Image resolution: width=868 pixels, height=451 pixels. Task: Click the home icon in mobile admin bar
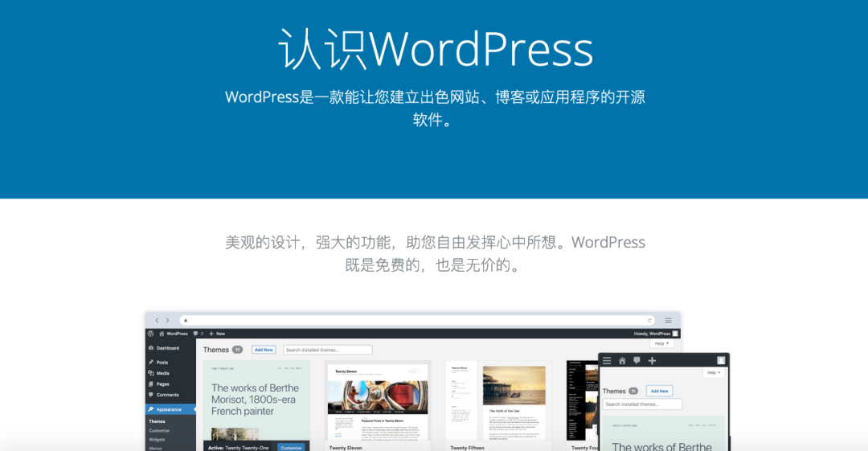click(621, 361)
